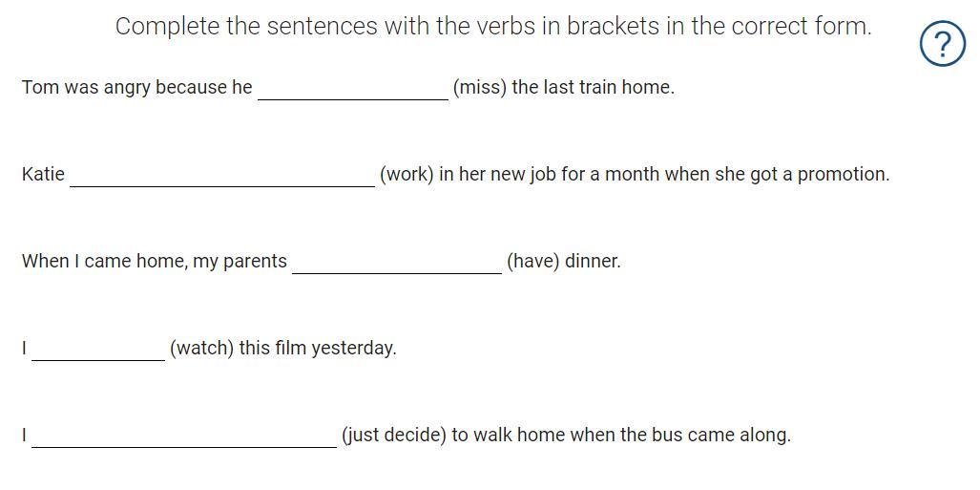The image size is (980, 490).
Task: Click the phrase "the last train home."
Action: [594, 88]
